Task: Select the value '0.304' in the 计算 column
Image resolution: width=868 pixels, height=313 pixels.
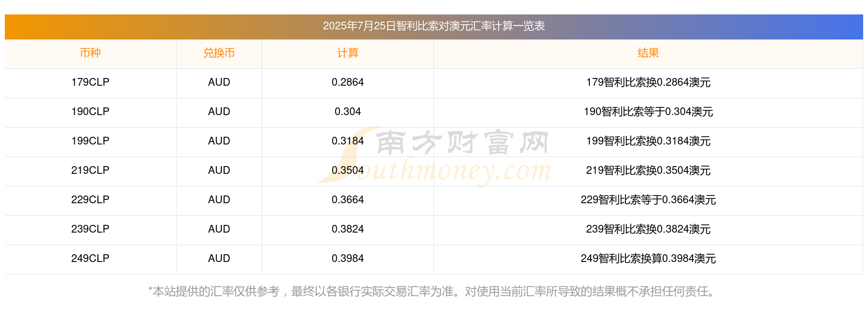Action: (x=348, y=112)
